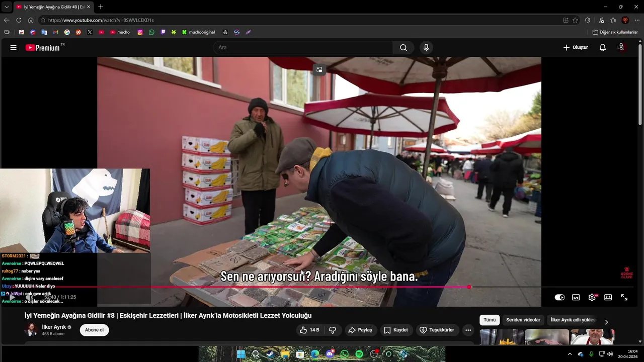Start voice search with the microphone
Screen dimensions: 644x362
point(426,48)
